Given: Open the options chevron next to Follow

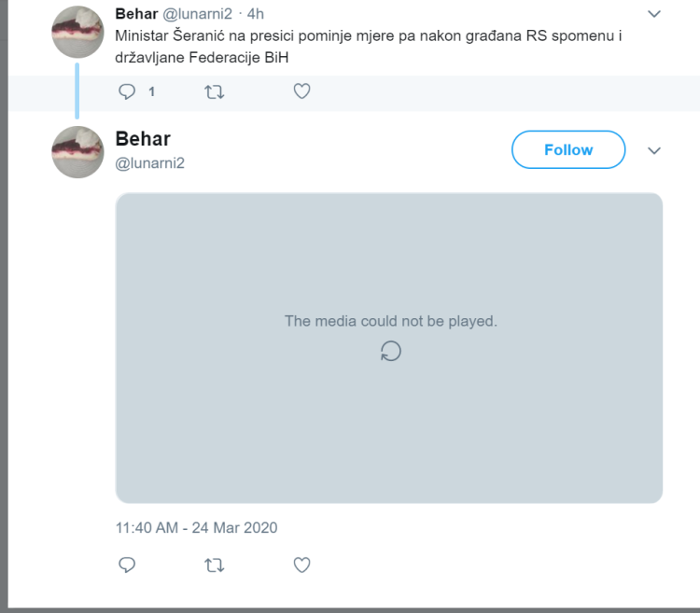Looking at the screenshot, I should 654,150.
